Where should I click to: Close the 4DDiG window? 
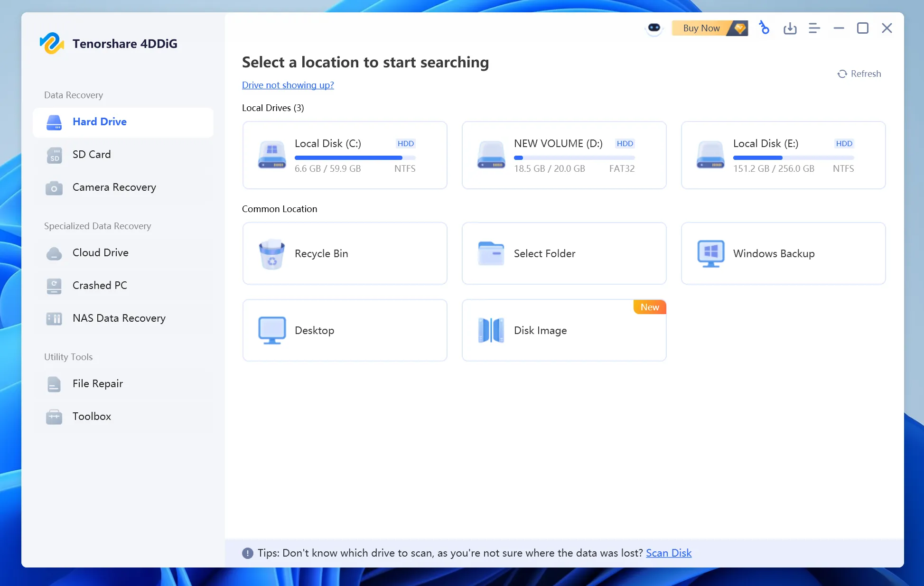tap(887, 28)
